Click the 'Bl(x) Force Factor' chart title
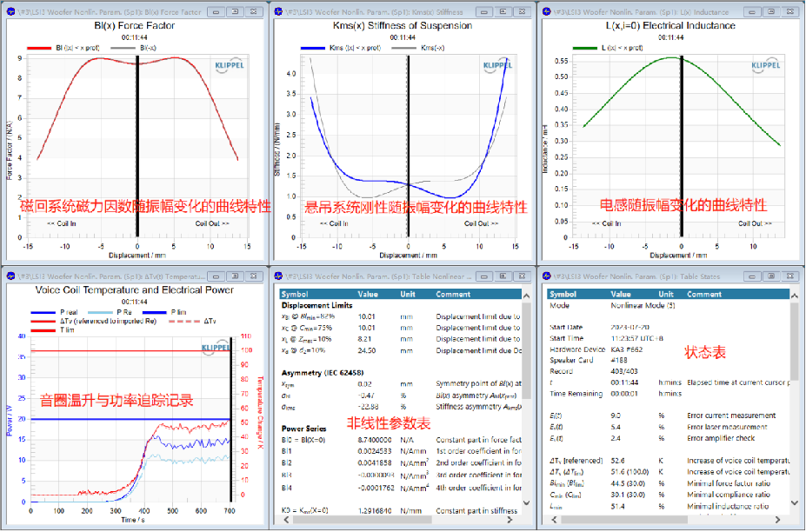This screenshot has height=532, width=806. [x=135, y=25]
